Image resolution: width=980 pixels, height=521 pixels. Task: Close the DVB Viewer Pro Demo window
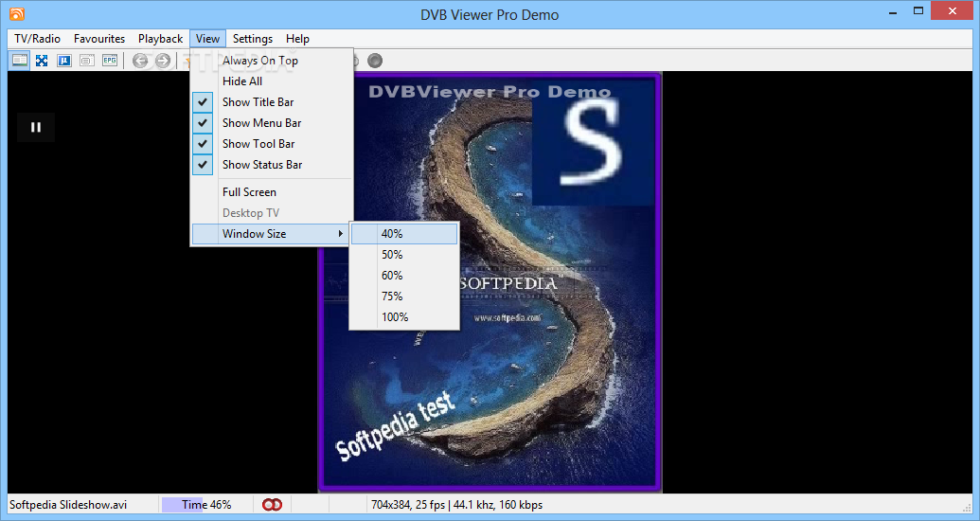click(x=953, y=11)
